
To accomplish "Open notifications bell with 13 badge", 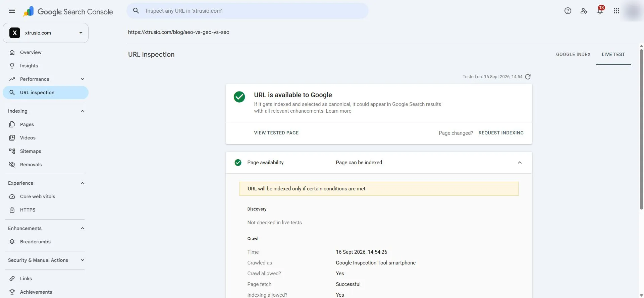I will point(600,10).
